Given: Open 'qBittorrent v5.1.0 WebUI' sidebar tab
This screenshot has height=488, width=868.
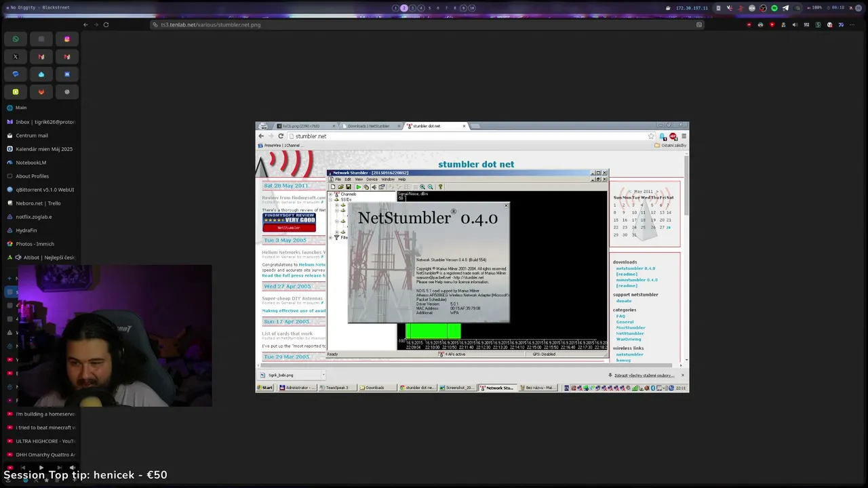Looking at the screenshot, I should [41, 190].
